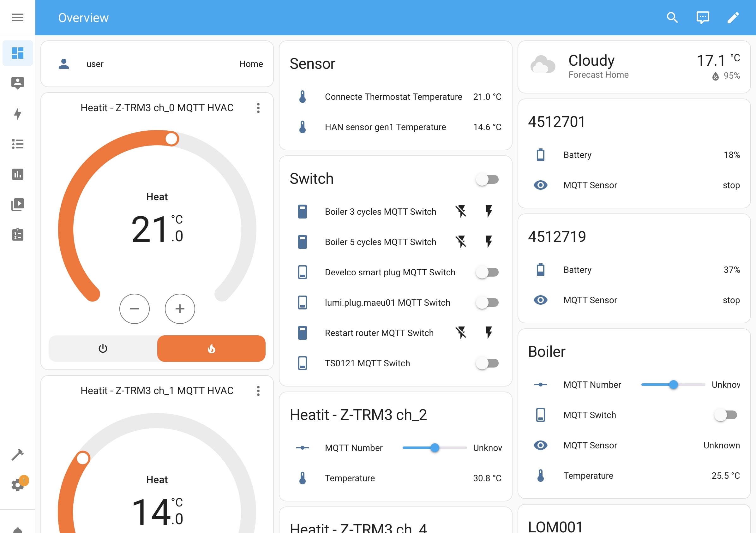Open ch_0 HVAC three-dot menu
Screen dimensions: 756x533
(x=258, y=108)
